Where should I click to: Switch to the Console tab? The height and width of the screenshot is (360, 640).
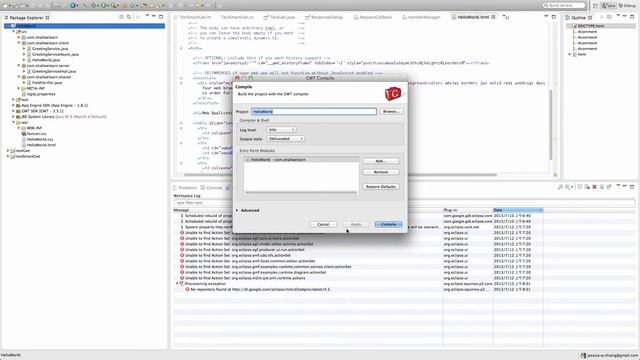pos(211,188)
